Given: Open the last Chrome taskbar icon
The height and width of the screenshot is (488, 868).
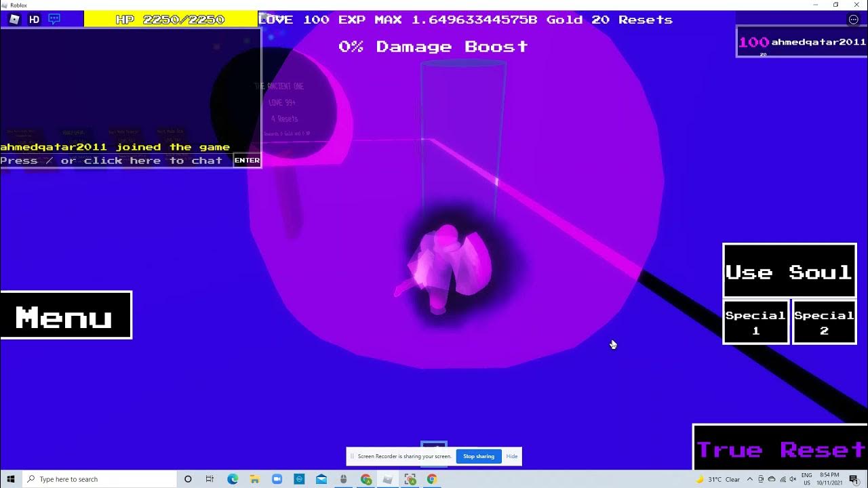Looking at the screenshot, I should (432, 479).
